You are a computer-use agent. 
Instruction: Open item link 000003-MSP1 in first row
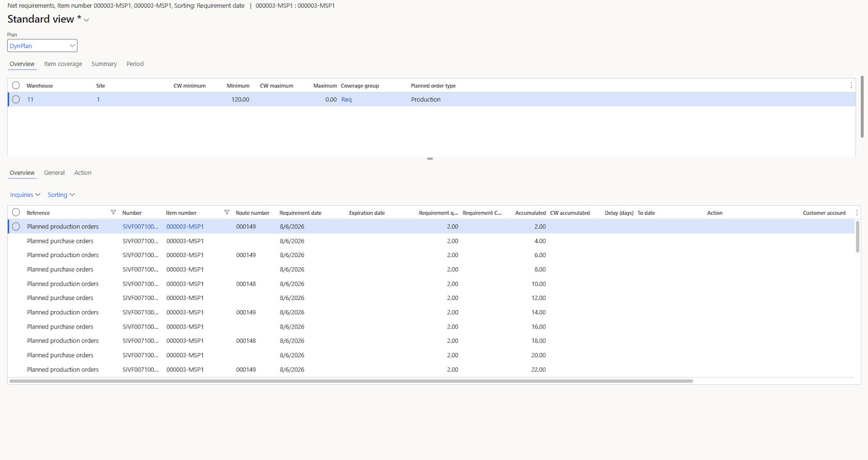[x=185, y=226]
